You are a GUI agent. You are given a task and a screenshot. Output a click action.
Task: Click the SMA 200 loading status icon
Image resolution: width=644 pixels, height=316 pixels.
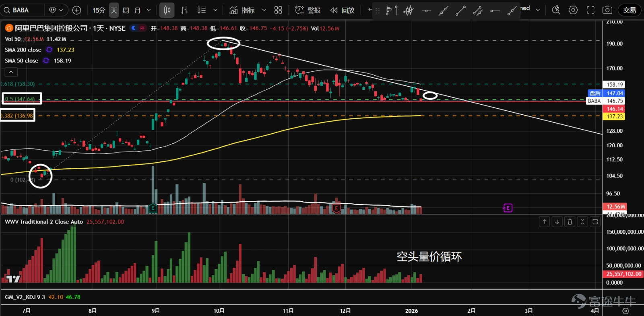[x=49, y=50]
